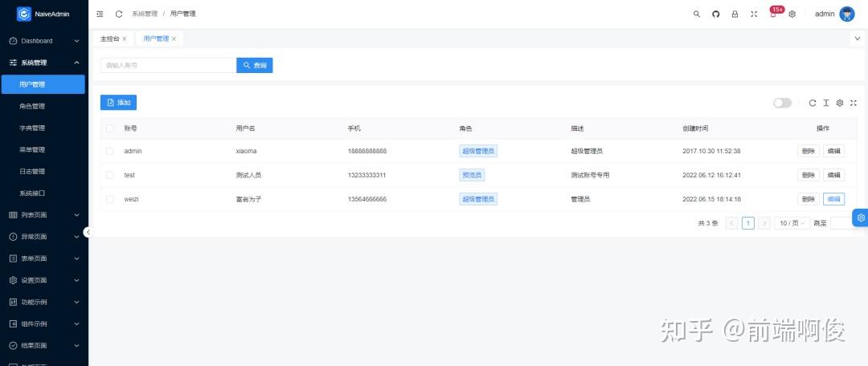
Task: Click the 用户管理 breadcrumb
Action: (182, 14)
